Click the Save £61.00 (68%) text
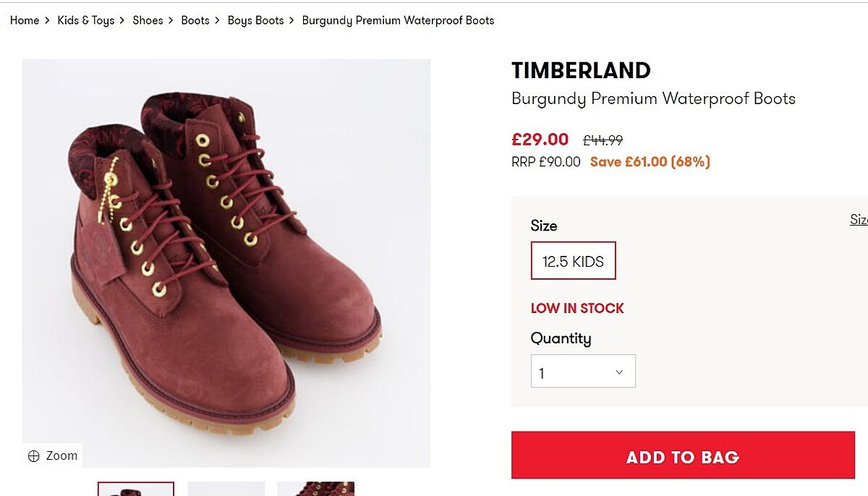The height and width of the screenshot is (496, 868). pyautogui.click(x=650, y=162)
